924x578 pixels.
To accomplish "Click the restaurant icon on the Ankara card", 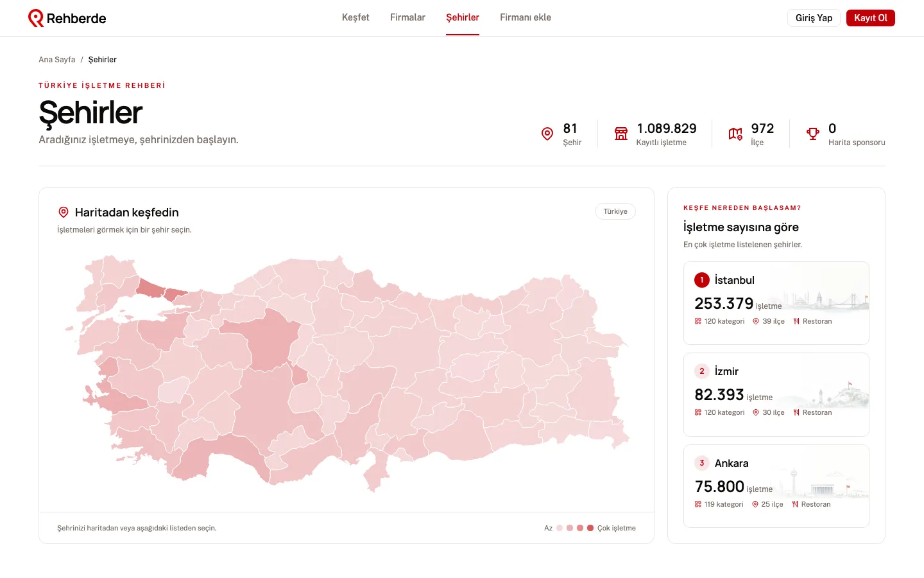I will [795, 504].
